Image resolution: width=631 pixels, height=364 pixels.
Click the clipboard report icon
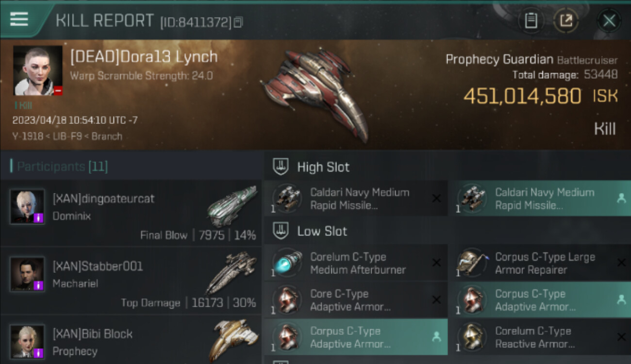click(x=531, y=21)
